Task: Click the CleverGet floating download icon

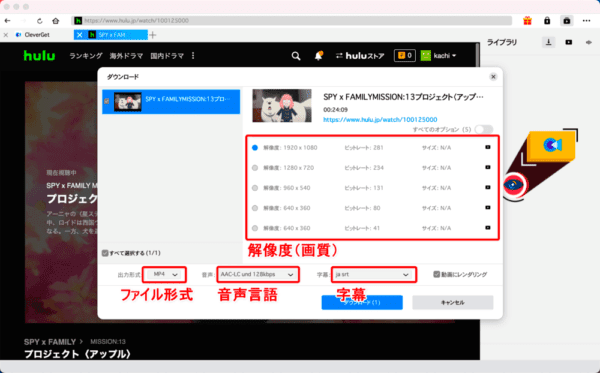Action: 551,145
